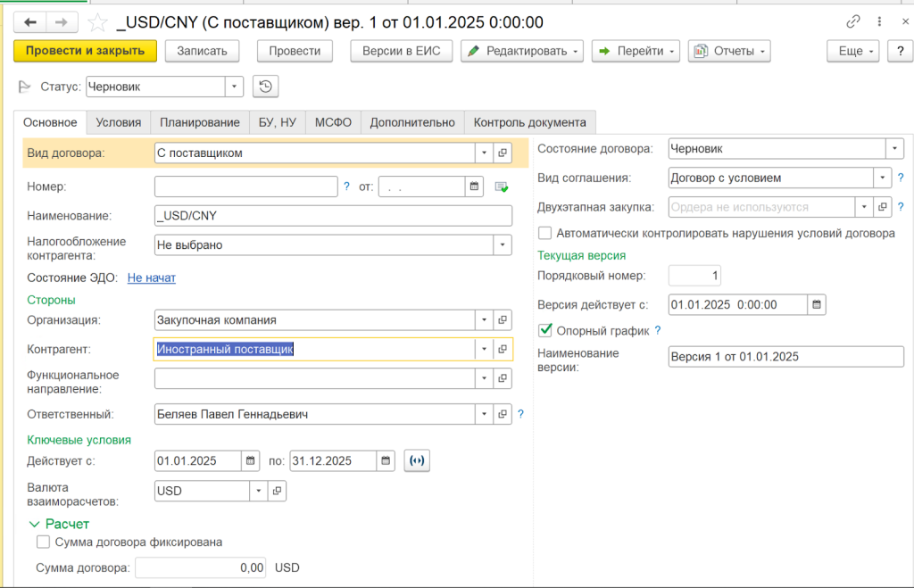Open calendar for 'Версия действует с' field
The width and height of the screenshot is (914, 588).
817,304
